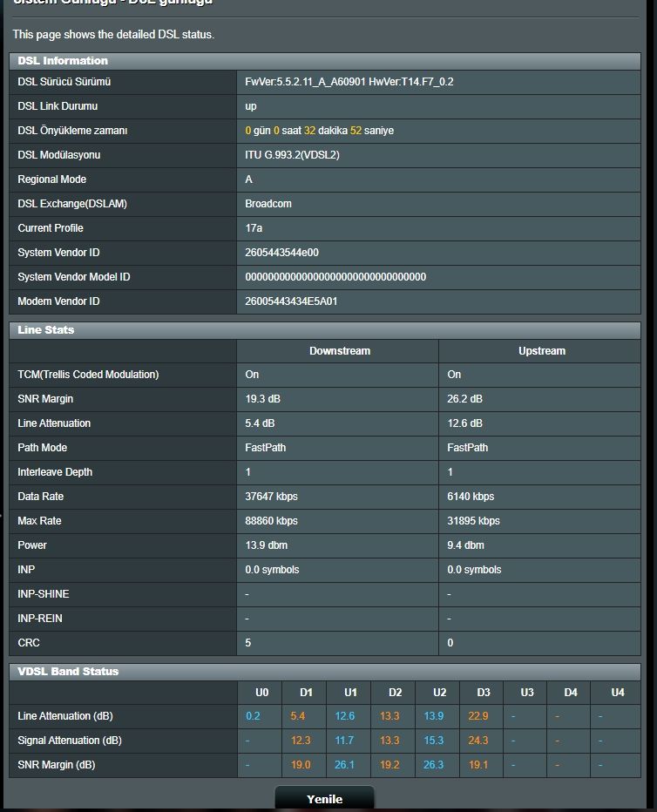Click downstream Max Rate 88860 kbps
This screenshot has width=657, height=812.
(271, 520)
